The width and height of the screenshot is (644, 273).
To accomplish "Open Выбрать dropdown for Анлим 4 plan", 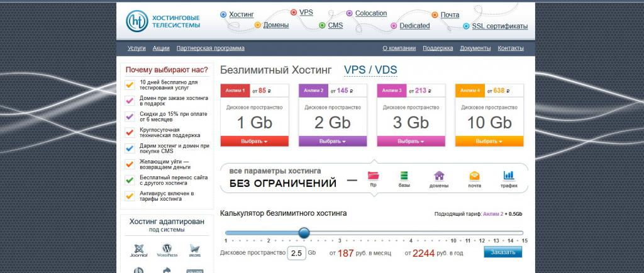I will (489, 142).
